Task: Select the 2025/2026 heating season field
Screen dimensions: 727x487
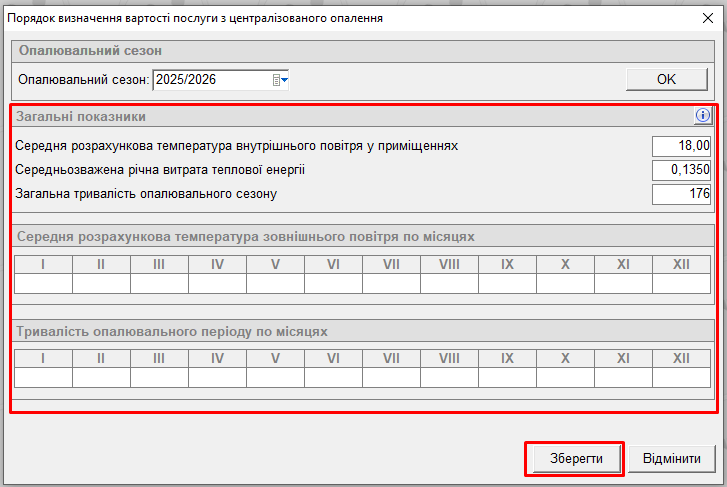Action: (x=210, y=80)
